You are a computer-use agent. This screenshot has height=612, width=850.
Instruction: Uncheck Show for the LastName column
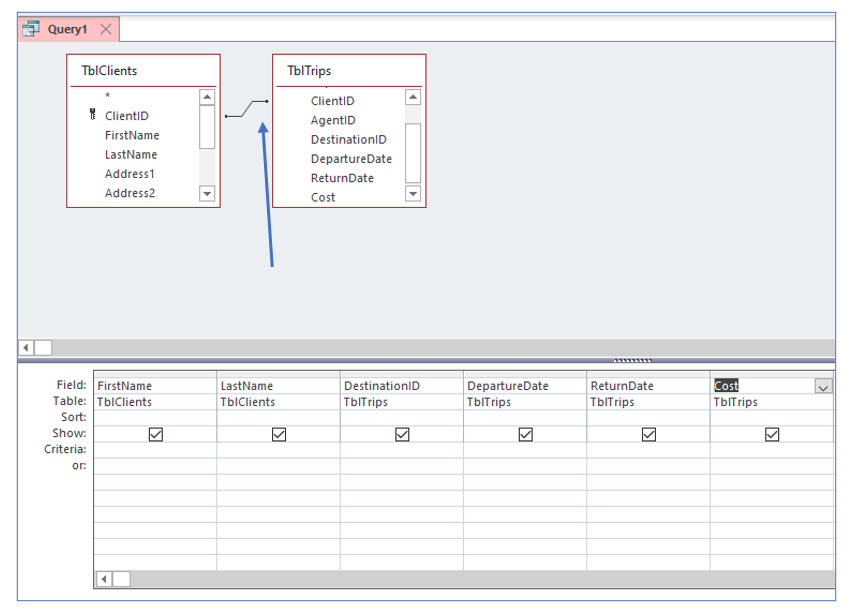click(279, 434)
